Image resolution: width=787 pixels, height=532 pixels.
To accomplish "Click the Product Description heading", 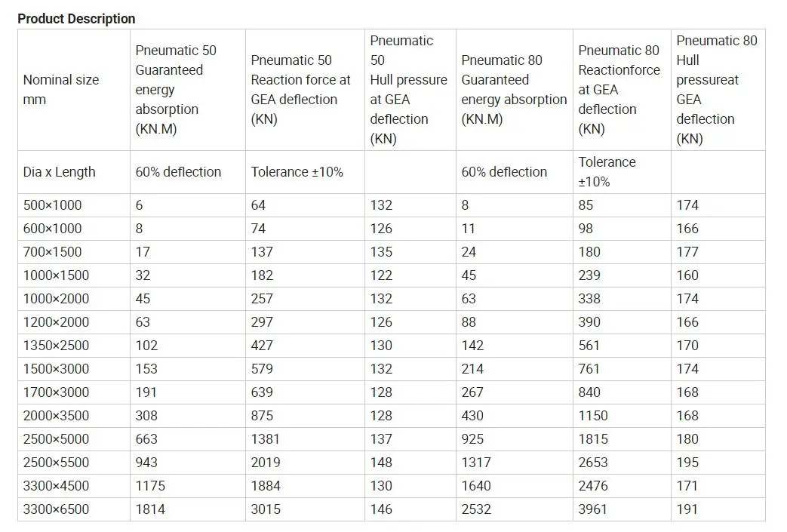I will tap(76, 19).
